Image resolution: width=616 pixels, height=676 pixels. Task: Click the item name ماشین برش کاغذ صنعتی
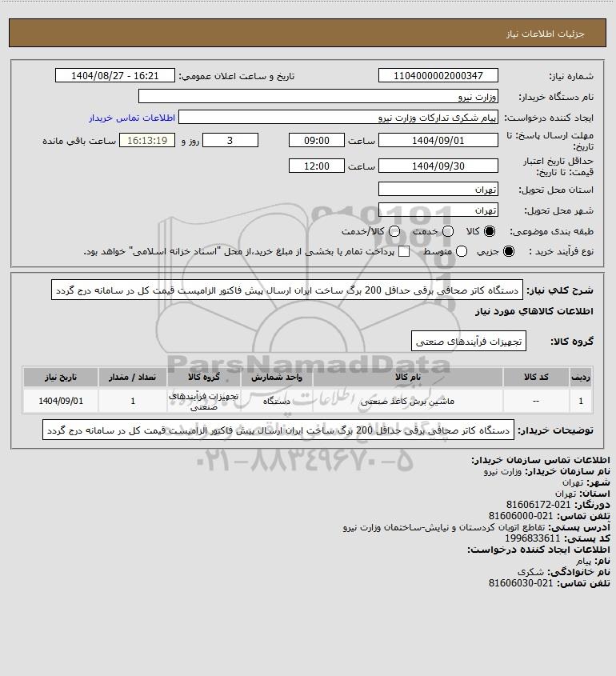click(407, 402)
